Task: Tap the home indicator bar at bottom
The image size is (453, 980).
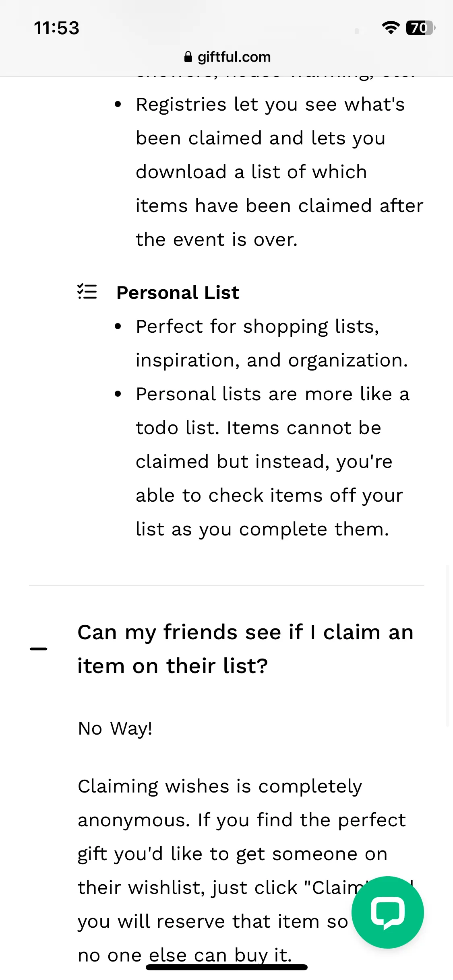Action: pyautogui.click(x=227, y=968)
